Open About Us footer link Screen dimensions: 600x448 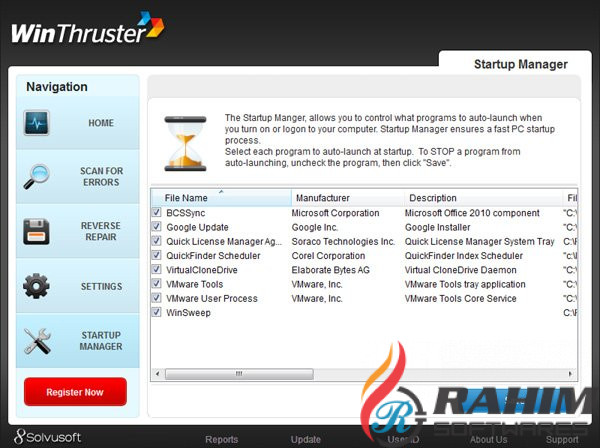tap(489, 440)
